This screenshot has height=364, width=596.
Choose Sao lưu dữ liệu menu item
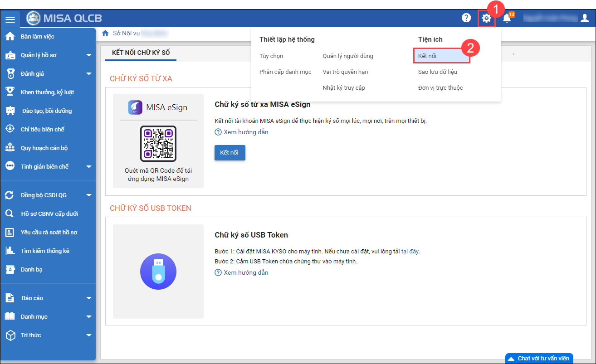tap(437, 72)
